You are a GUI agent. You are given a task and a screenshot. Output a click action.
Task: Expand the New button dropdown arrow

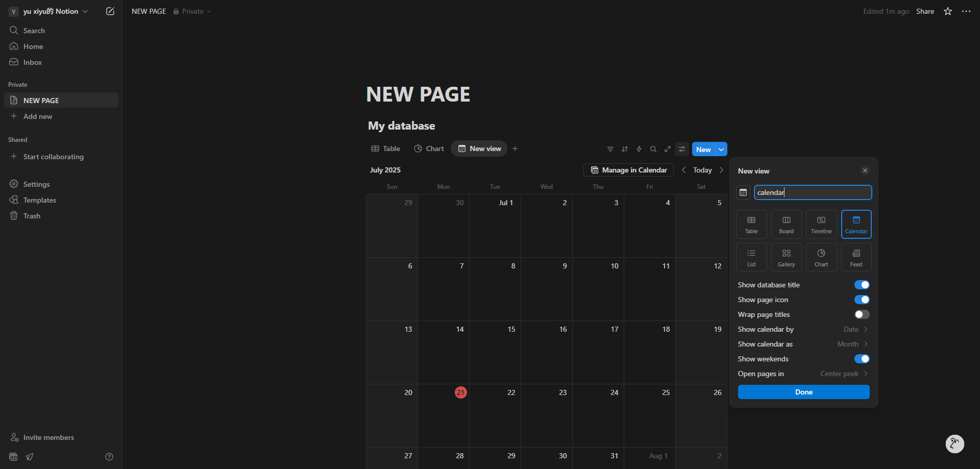coord(721,149)
